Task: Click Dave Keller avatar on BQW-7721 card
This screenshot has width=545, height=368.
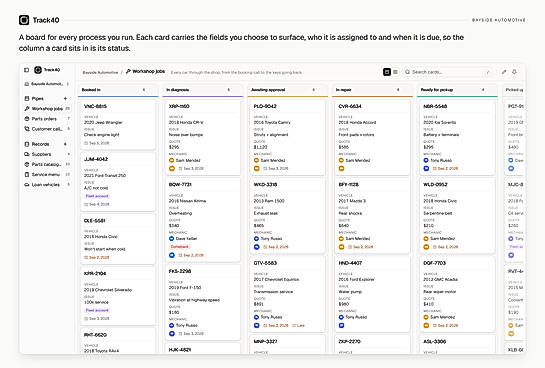Action: point(171,239)
